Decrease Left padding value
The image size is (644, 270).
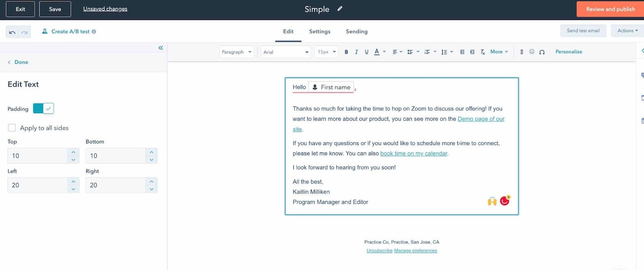click(x=73, y=189)
